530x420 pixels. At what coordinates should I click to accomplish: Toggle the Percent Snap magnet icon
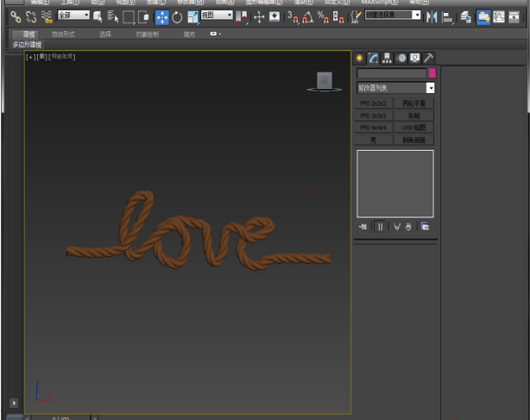323,17
